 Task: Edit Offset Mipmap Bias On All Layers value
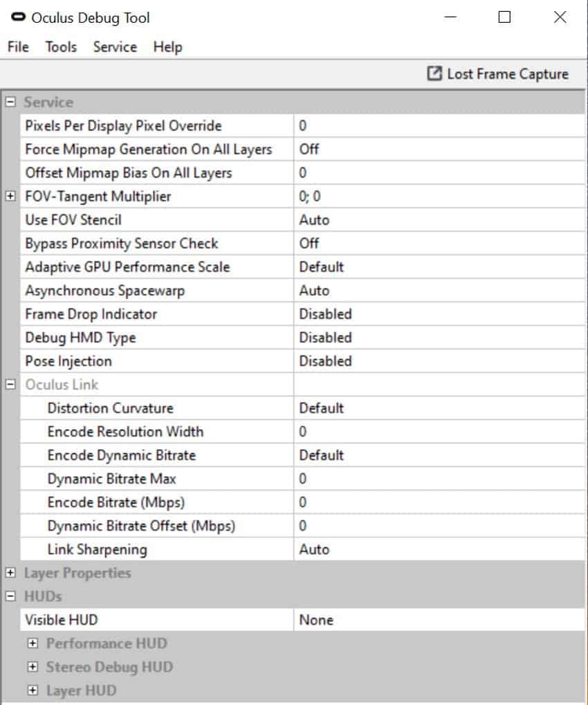(x=439, y=173)
